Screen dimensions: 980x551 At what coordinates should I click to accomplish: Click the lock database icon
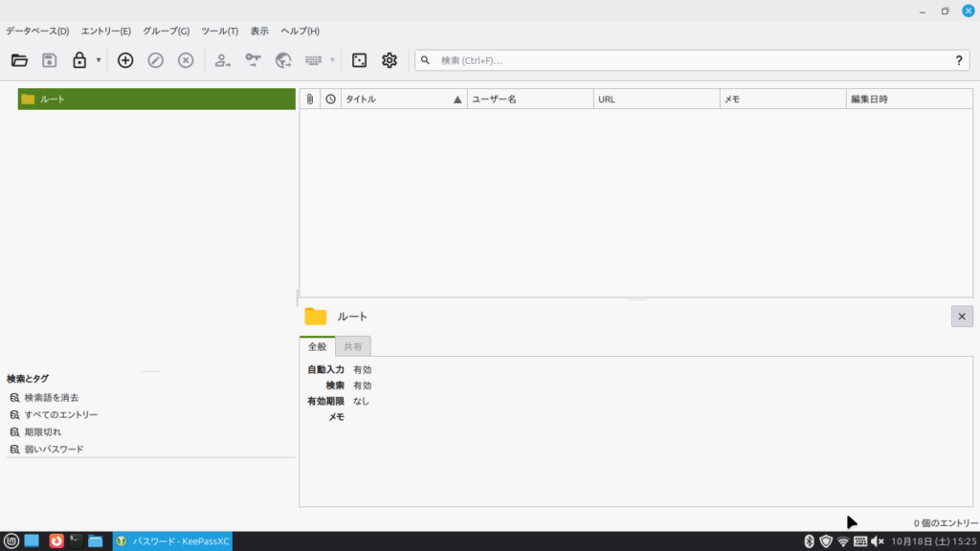pos(79,60)
